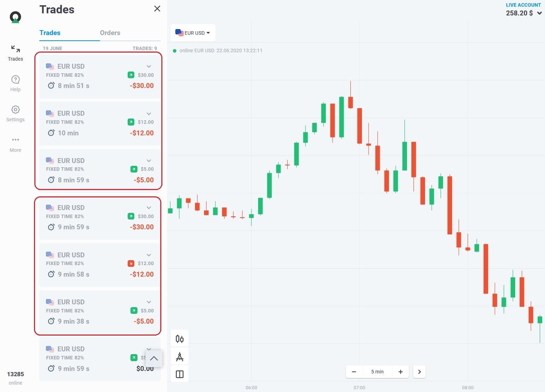The width and height of the screenshot is (545, 392).
Task: Open the Help section in sidebar
Action: 15,83
